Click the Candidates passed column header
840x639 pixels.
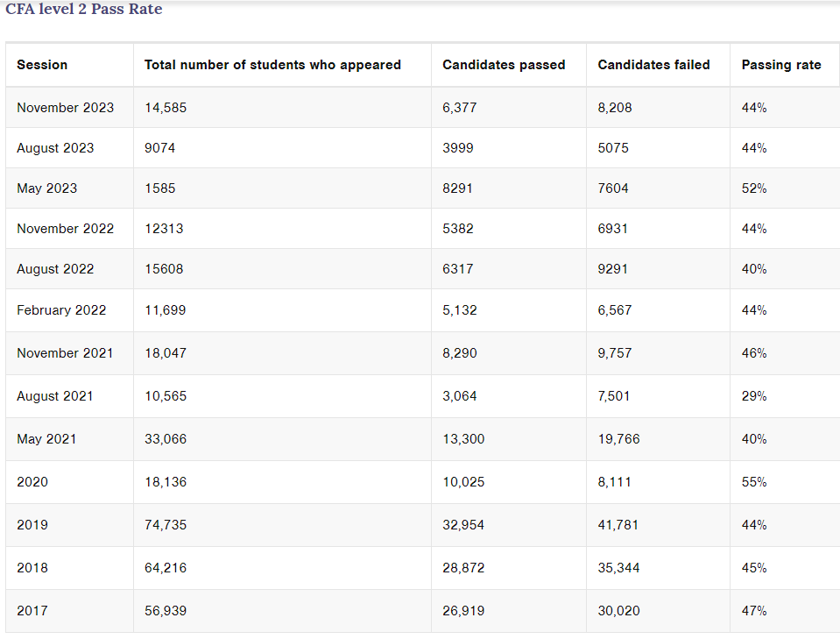click(504, 65)
